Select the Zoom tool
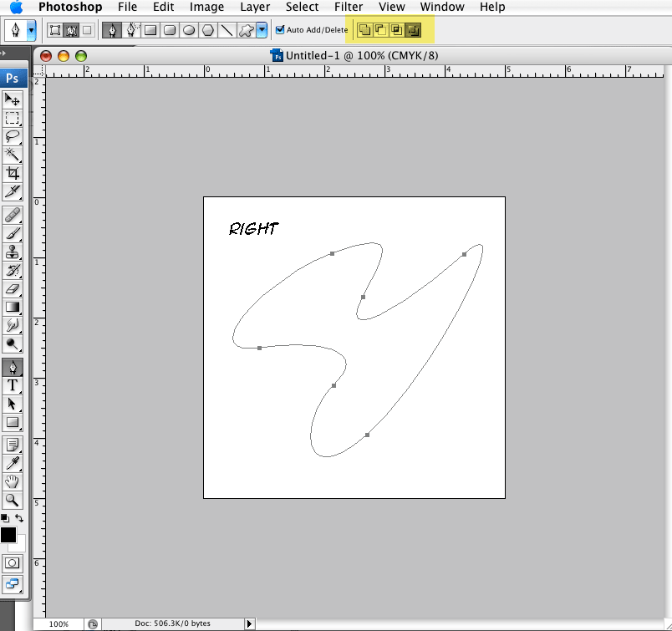The height and width of the screenshot is (631, 672). [12, 501]
